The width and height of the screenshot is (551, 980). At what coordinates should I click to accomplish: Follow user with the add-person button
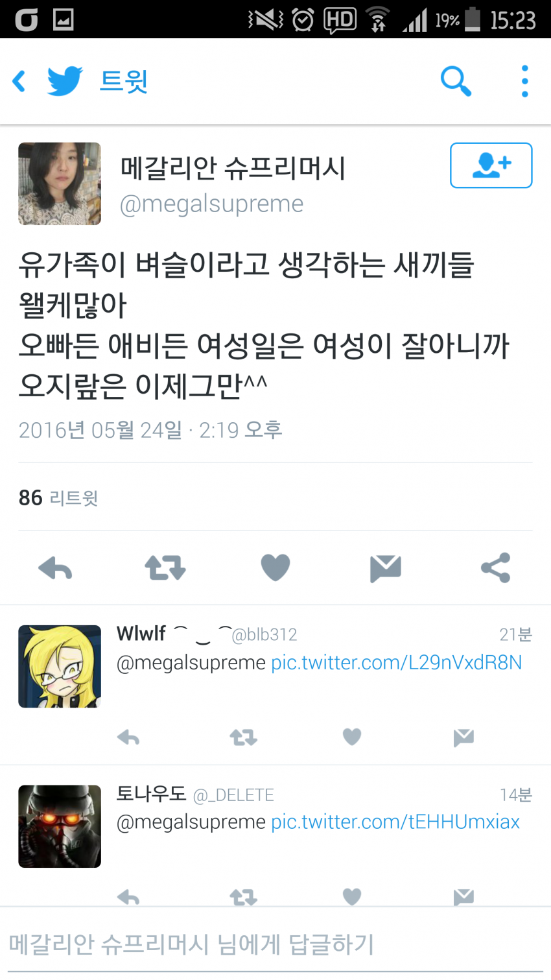tap(491, 165)
